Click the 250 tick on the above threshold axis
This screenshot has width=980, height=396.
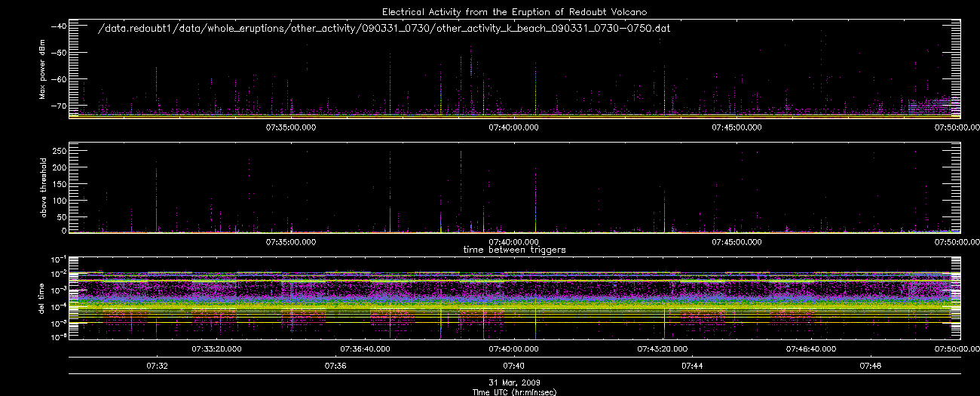coord(59,152)
